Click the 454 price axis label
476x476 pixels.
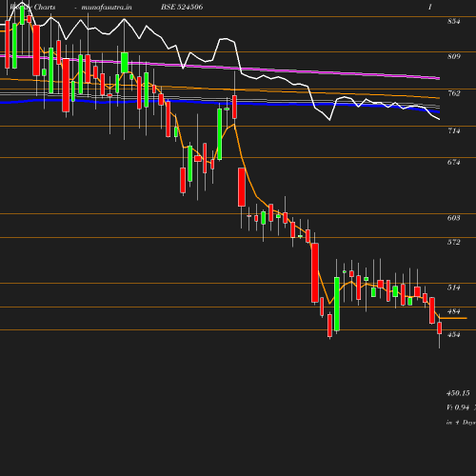click(x=453, y=334)
